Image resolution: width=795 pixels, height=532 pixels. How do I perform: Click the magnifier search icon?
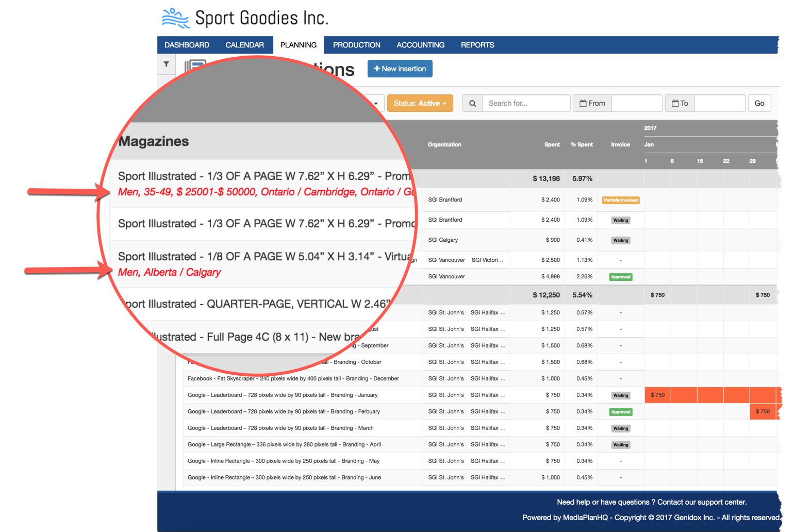click(472, 103)
